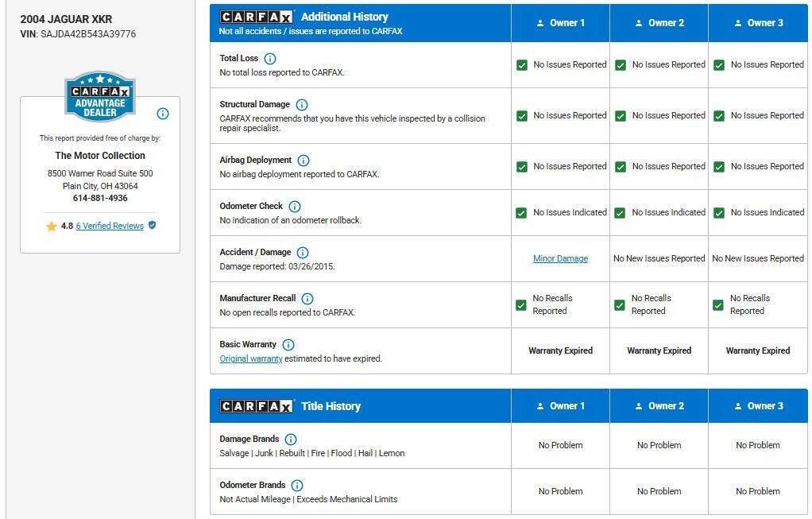812x519 pixels.
Task: Click Structural Damage Owner 1 green checkmark
Action: (x=522, y=116)
